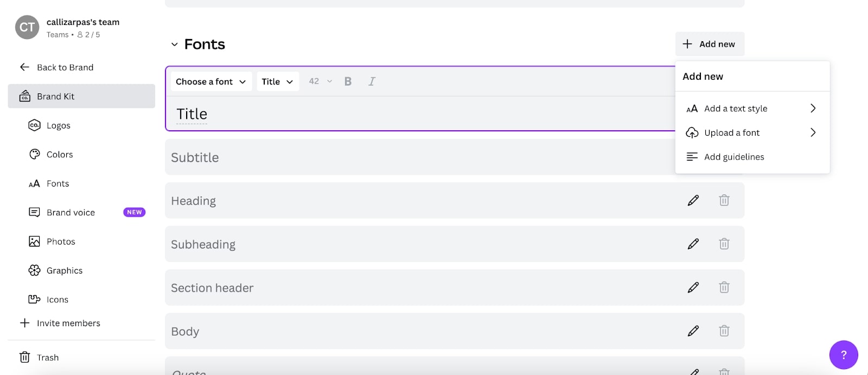Click the pencil edit icon for Heading
Image resolution: width=868 pixels, height=375 pixels.
coord(693,200)
